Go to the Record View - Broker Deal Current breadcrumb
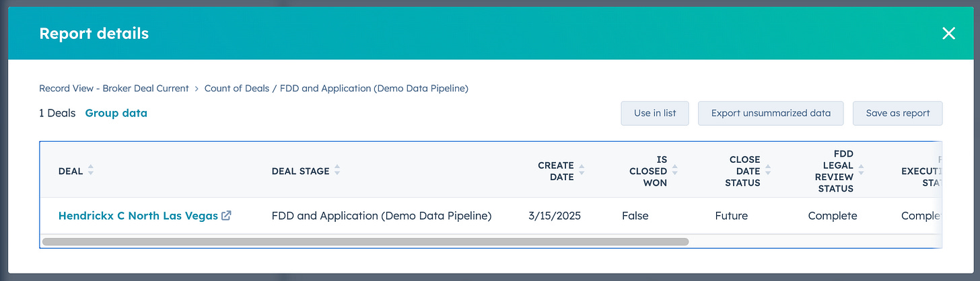 114,88
